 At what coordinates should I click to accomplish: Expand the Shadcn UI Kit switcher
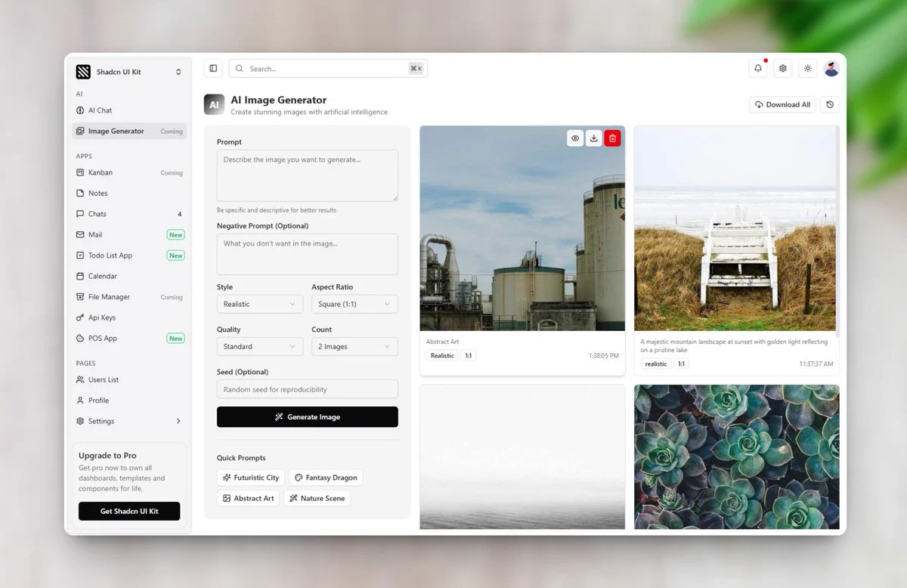178,72
